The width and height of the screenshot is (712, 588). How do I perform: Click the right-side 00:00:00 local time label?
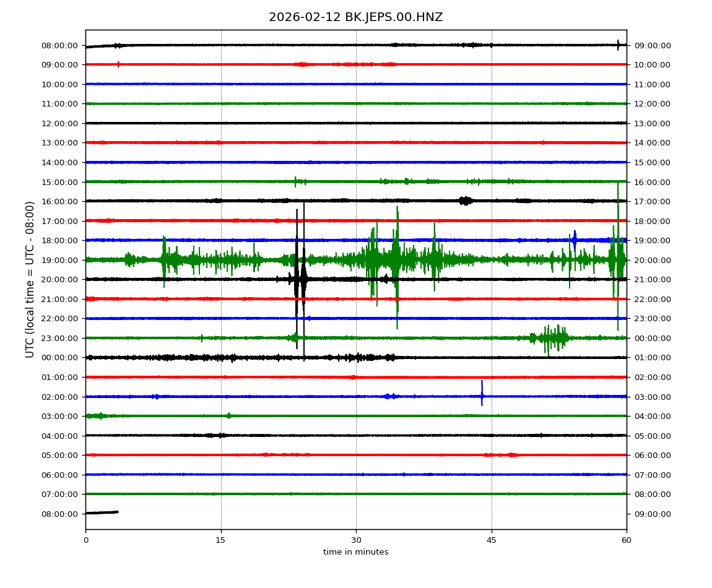[x=651, y=338]
